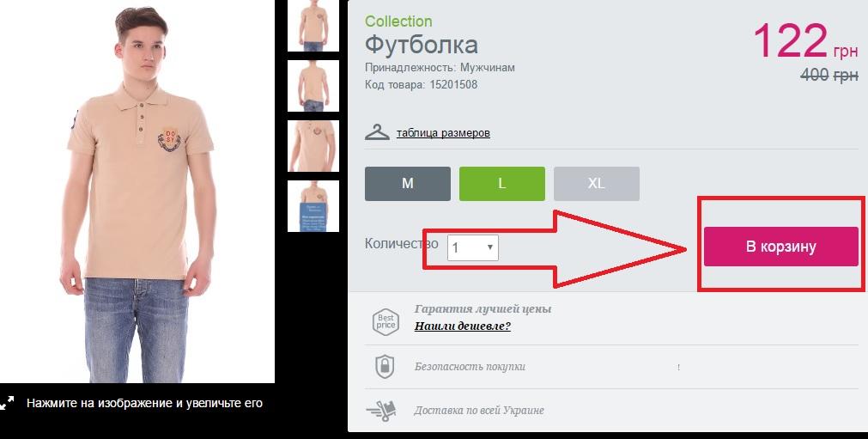Click Безопасность покупки text
The image size is (868, 439).
tap(470, 367)
